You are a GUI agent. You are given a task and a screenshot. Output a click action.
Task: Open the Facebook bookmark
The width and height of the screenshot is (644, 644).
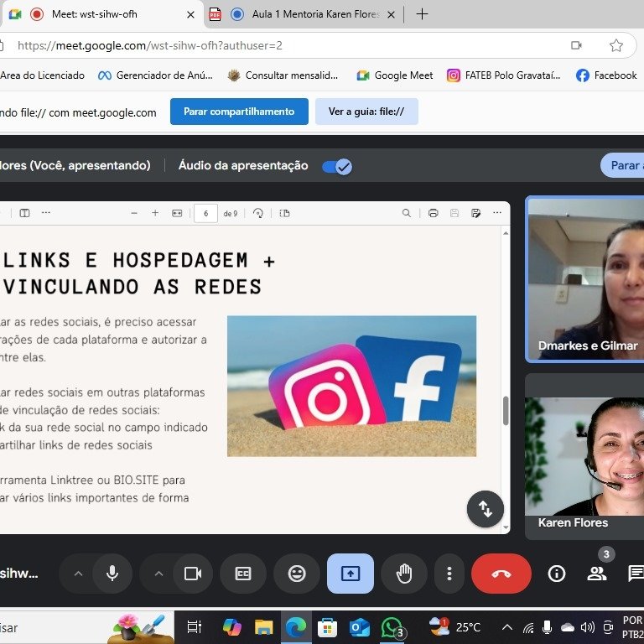coord(606,75)
